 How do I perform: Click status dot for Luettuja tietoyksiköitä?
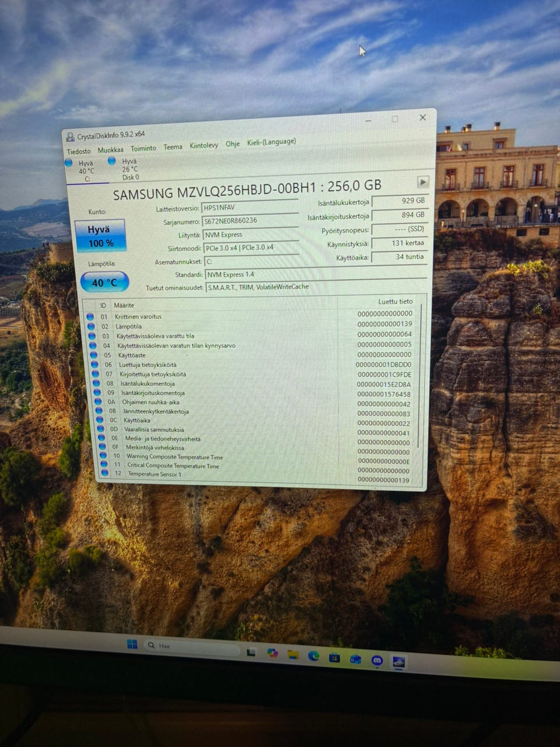[94, 364]
